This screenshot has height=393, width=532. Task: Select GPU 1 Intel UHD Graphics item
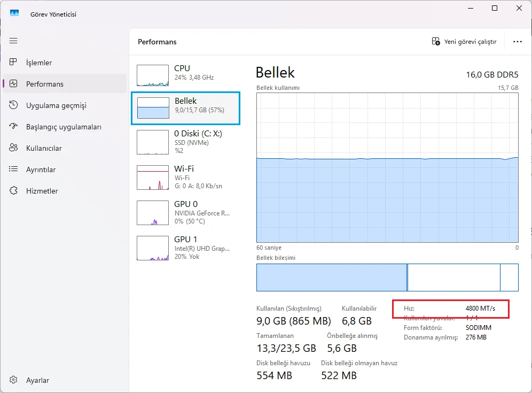click(185, 248)
